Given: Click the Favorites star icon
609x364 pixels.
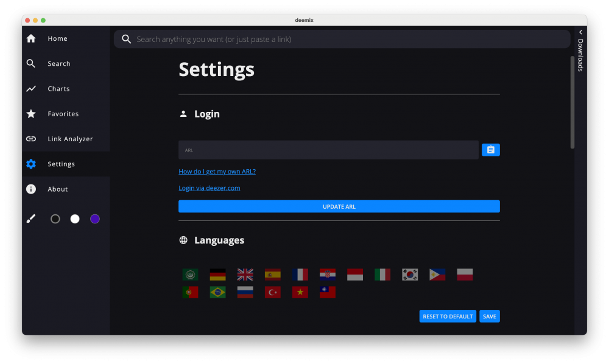Looking at the screenshot, I should [x=31, y=114].
